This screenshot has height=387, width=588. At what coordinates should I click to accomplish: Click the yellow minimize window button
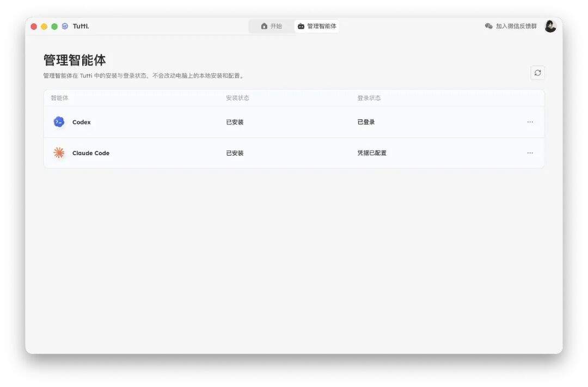coord(44,26)
